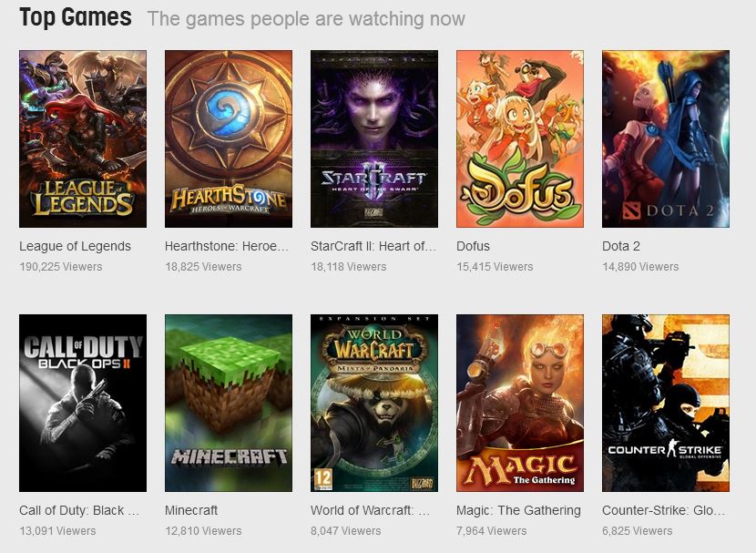Click World of Warcraft Pandaria cover
This screenshot has width=756, height=553.
[374, 403]
